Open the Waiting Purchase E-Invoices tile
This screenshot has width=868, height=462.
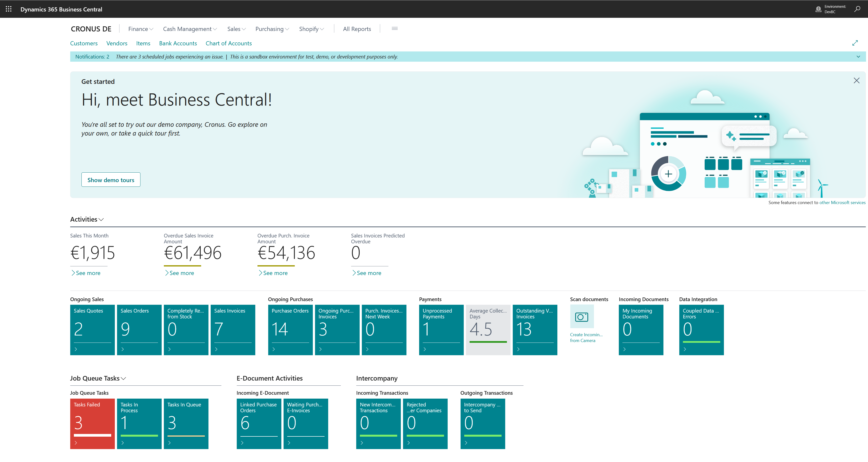(x=306, y=423)
